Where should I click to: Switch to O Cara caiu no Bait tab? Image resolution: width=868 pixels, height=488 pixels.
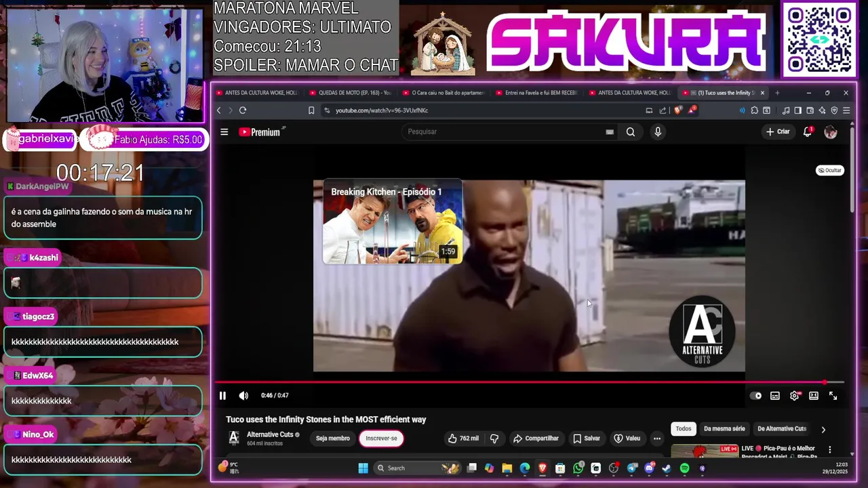(443, 93)
